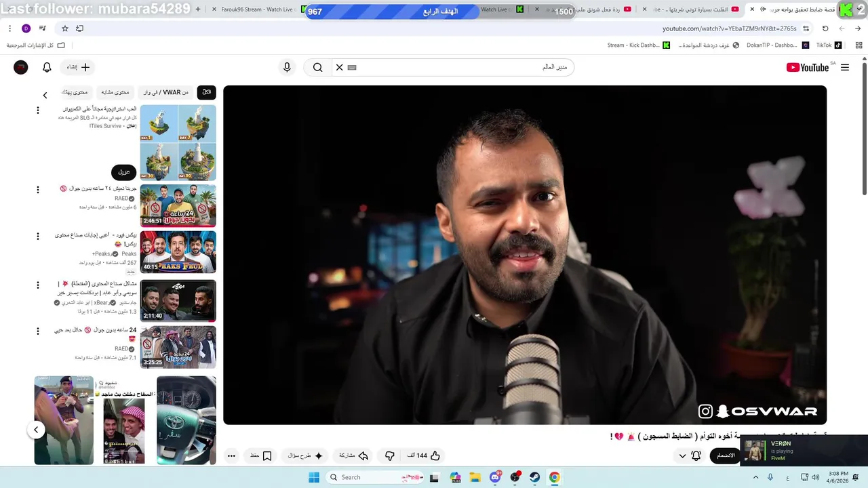Open options for the بيكس فيود video

(x=37, y=236)
